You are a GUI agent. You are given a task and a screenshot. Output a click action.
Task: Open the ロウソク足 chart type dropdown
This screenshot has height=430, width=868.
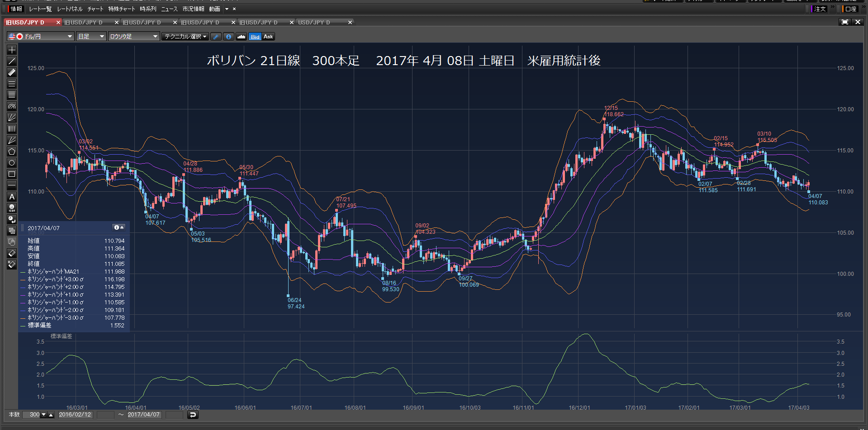tap(134, 37)
